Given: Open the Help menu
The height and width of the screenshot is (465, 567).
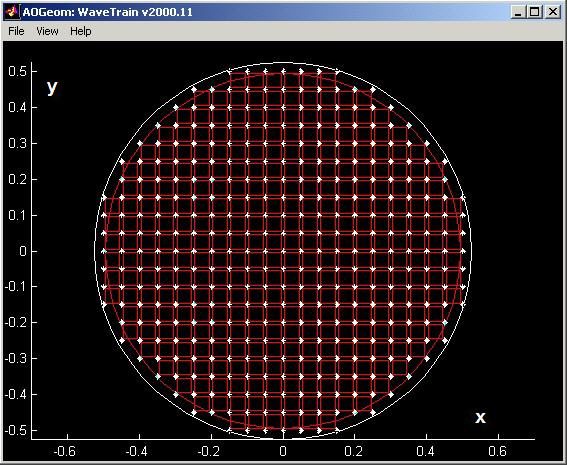Looking at the screenshot, I should [x=81, y=31].
